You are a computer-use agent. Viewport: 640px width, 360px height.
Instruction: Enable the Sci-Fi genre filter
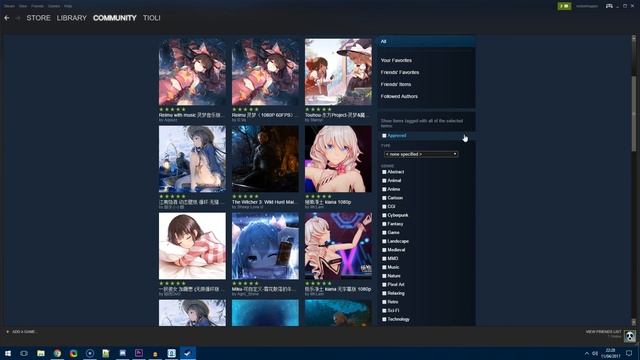[x=384, y=311]
